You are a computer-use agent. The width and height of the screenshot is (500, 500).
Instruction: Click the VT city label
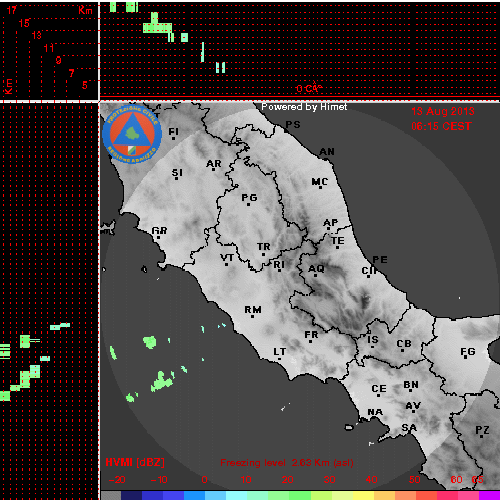click(227, 258)
